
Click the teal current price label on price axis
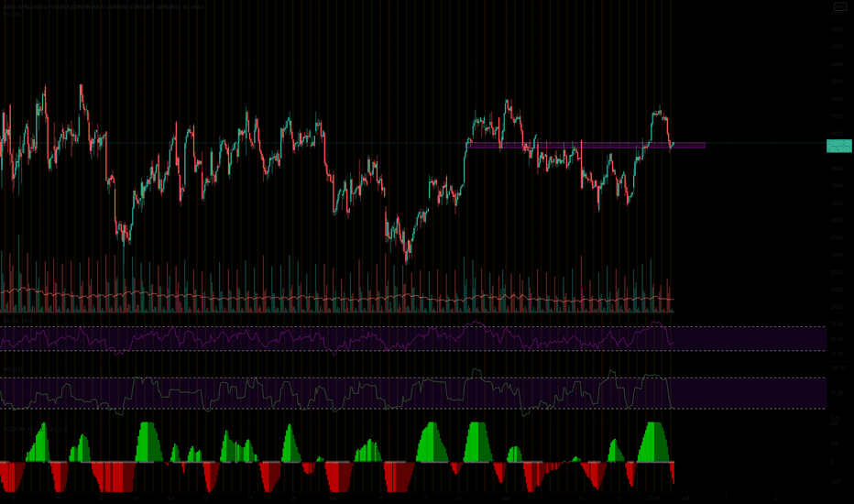[x=838, y=146]
